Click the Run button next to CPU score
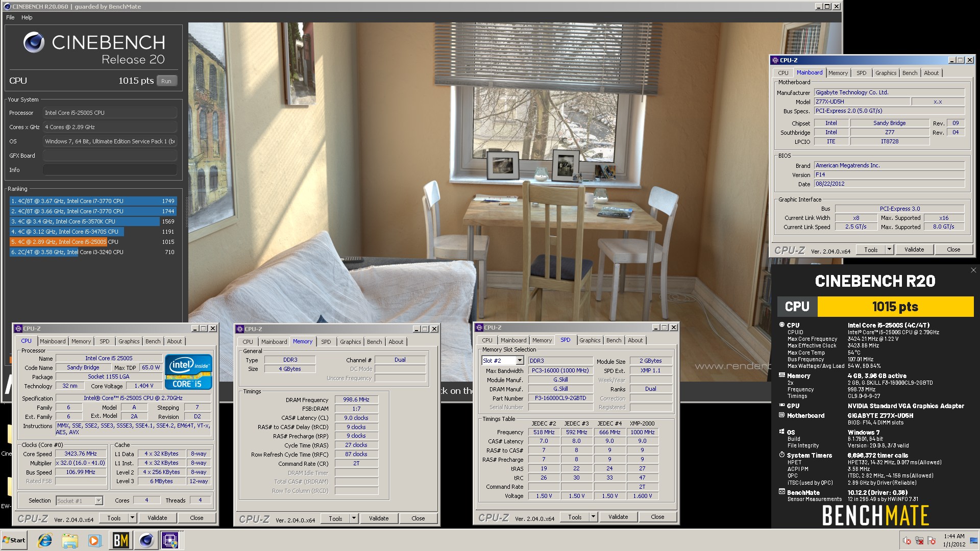The image size is (980, 551). (x=166, y=81)
